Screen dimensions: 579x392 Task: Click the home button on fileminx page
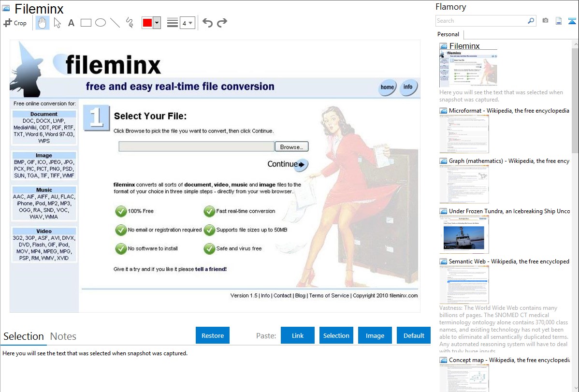point(387,87)
